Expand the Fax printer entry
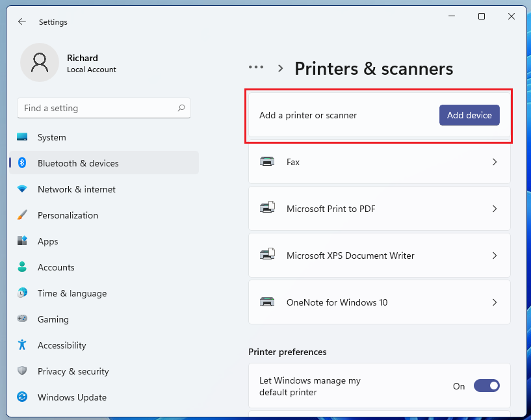This screenshot has width=531, height=420. 495,162
